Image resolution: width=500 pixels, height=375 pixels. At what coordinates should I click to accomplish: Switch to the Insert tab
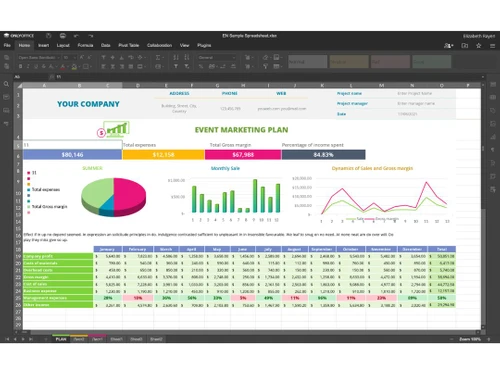43,45
